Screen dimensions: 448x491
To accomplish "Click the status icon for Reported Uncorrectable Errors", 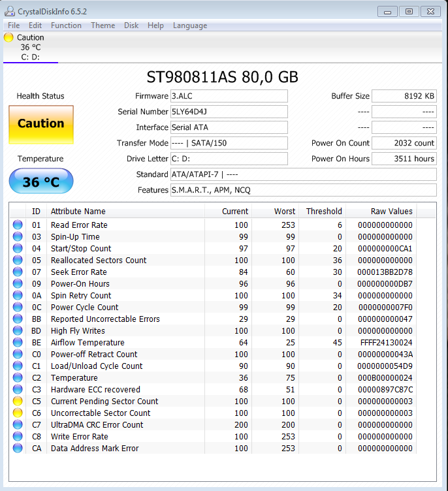I will pyautogui.click(x=18, y=319).
